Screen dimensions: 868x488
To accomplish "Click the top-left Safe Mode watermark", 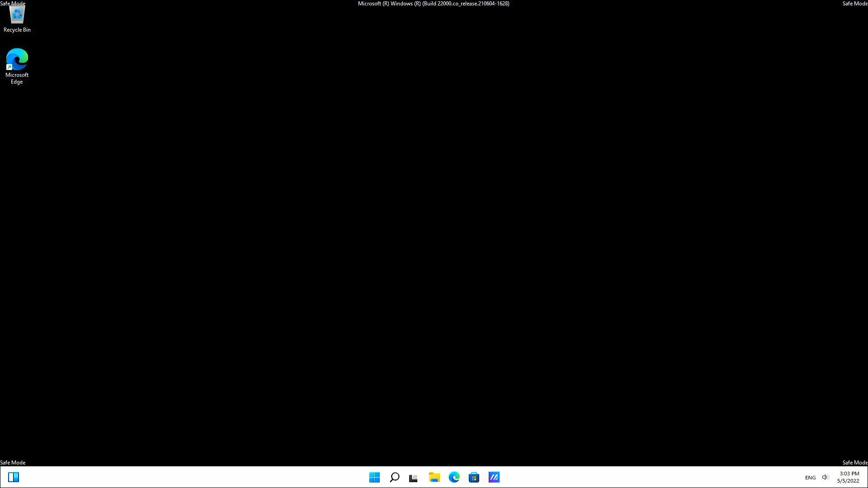I will point(13,3).
